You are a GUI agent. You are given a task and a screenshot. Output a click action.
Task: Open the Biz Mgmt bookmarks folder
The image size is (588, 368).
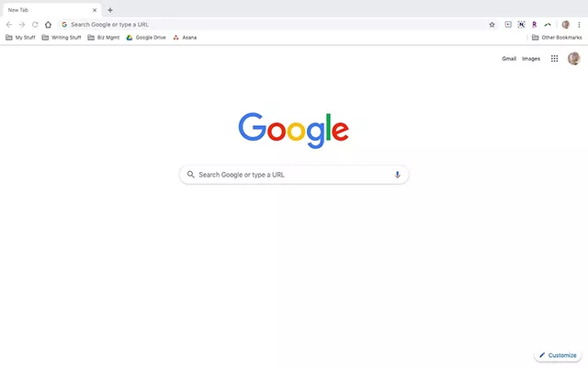pos(104,38)
